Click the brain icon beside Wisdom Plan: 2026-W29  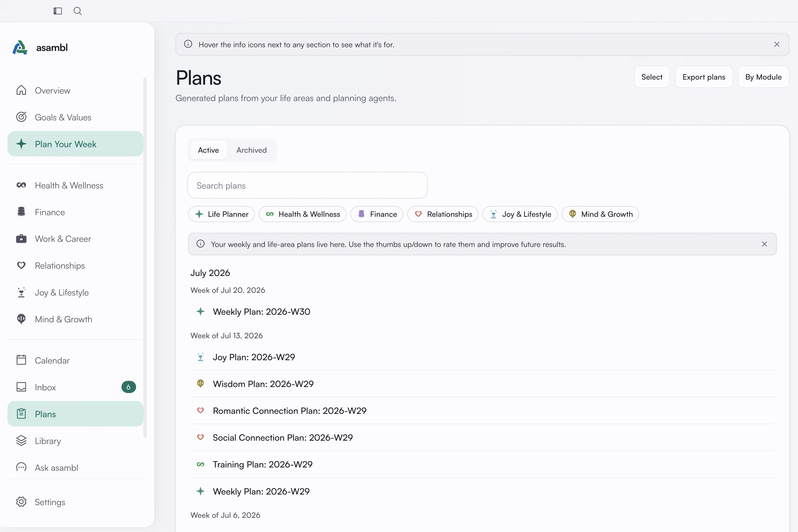point(201,384)
